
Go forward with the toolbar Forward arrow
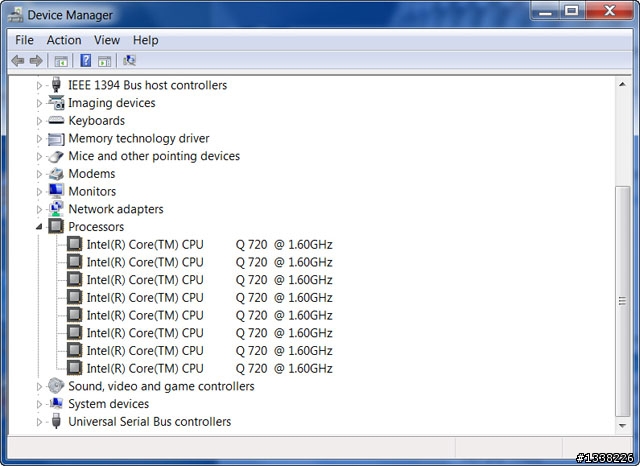(x=36, y=61)
